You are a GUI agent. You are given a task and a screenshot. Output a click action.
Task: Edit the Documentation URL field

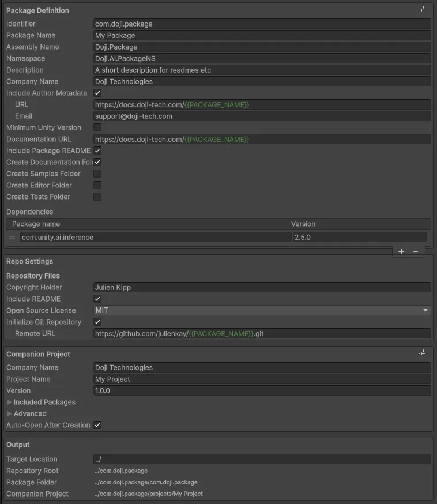(262, 140)
